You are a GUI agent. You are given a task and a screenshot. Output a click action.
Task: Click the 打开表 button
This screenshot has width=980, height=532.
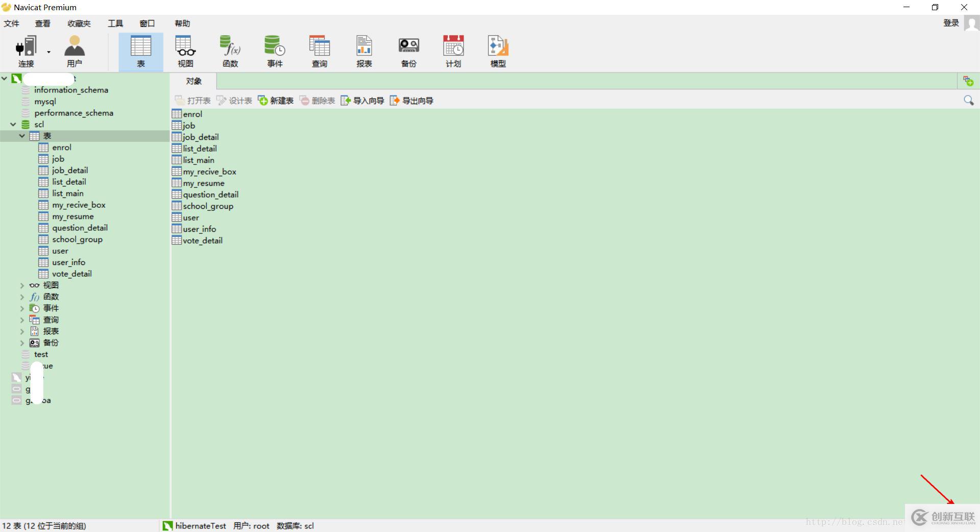click(x=193, y=101)
